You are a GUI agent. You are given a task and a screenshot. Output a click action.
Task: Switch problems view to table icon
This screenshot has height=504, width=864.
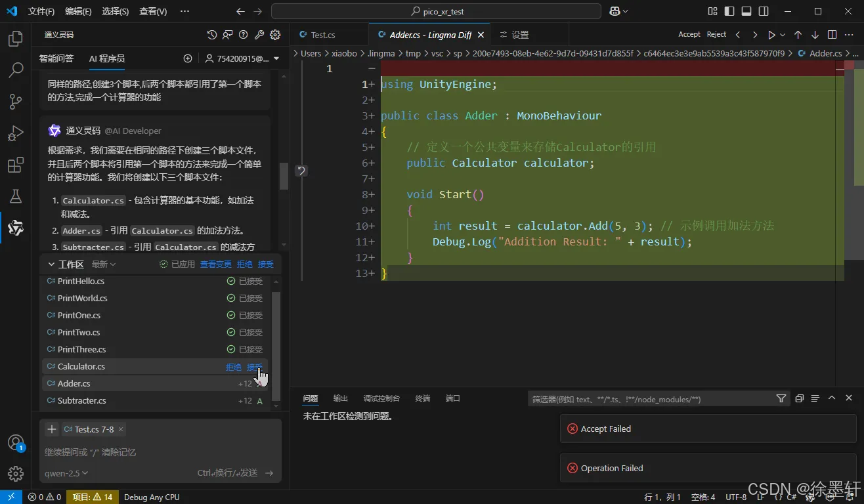coord(815,398)
